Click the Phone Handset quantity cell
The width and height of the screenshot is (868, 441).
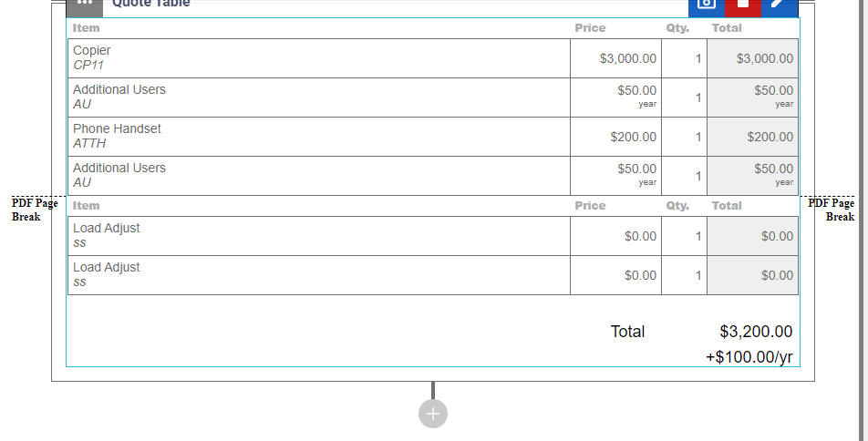(684, 137)
